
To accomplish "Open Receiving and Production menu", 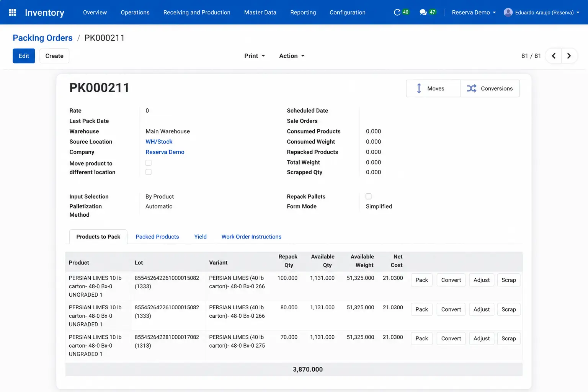I will (197, 12).
